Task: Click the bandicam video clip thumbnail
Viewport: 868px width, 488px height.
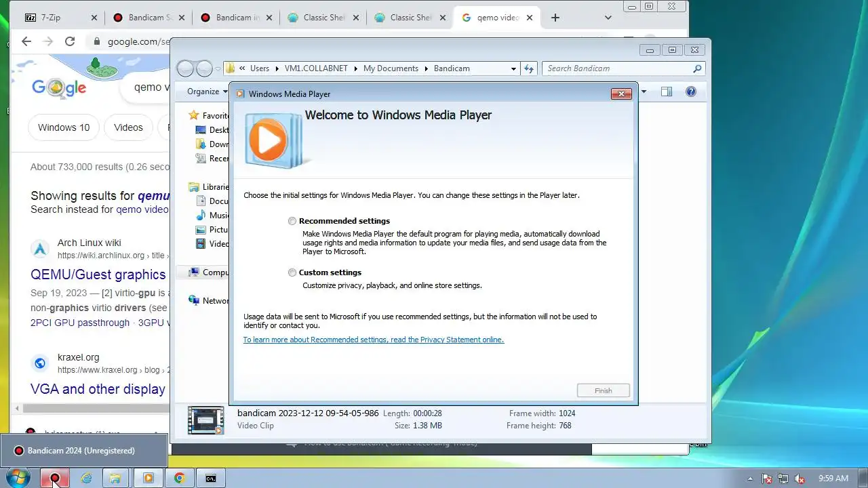Action: (205, 420)
